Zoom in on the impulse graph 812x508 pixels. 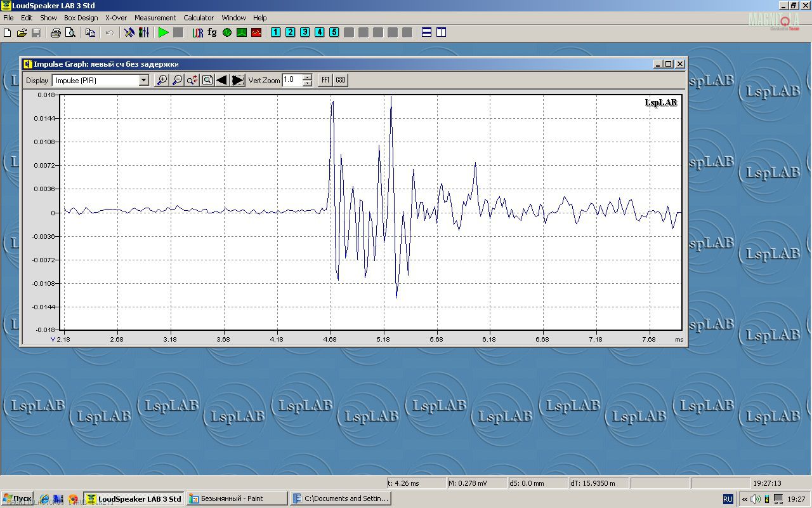coord(162,80)
